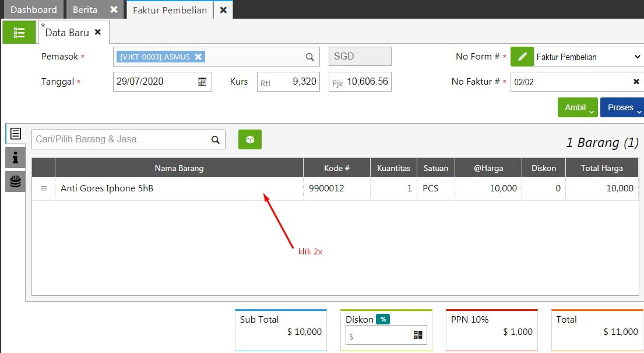
Task: Click the row handle for Anti Gores Iphone
Action: [x=44, y=188]
